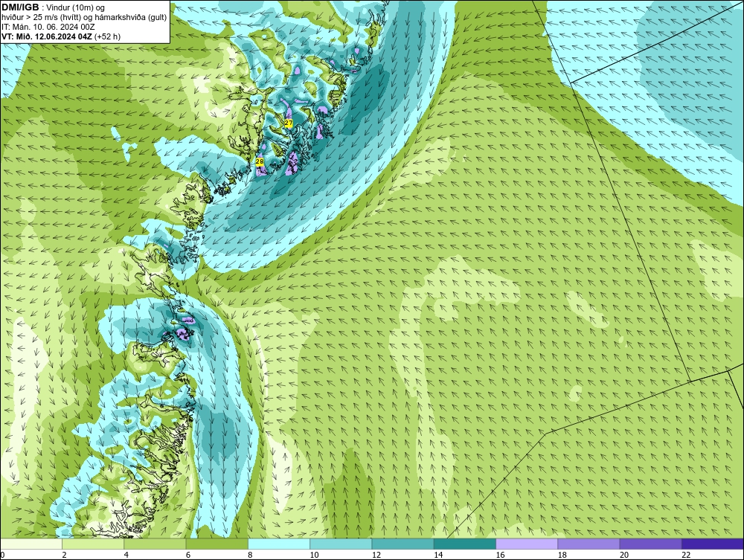Viewport: 744px width, 560px height.
Task: Select the 10–12 m/s cyan legend swatch
Action: coord(341,544)
